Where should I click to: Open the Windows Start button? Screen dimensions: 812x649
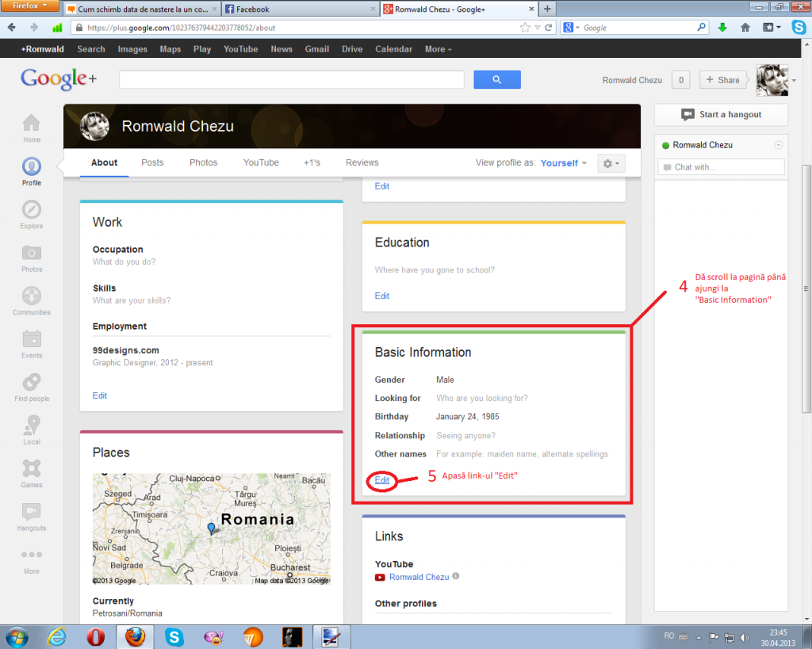point(17,637)
